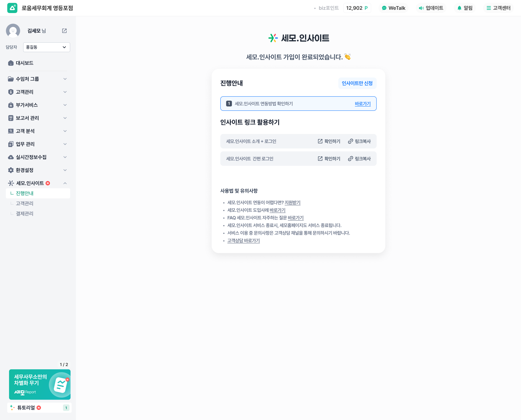Copy link for 세모.인사이트 간편 로그인
This screenshot has height=420, width=521.
tap(359, 159)
